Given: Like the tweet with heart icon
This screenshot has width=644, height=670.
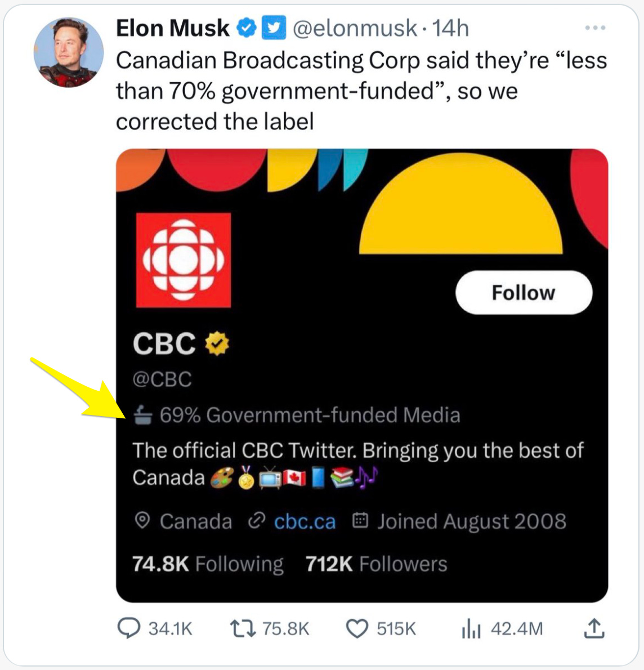Looking at the screenshot, I should click(357, 628).
